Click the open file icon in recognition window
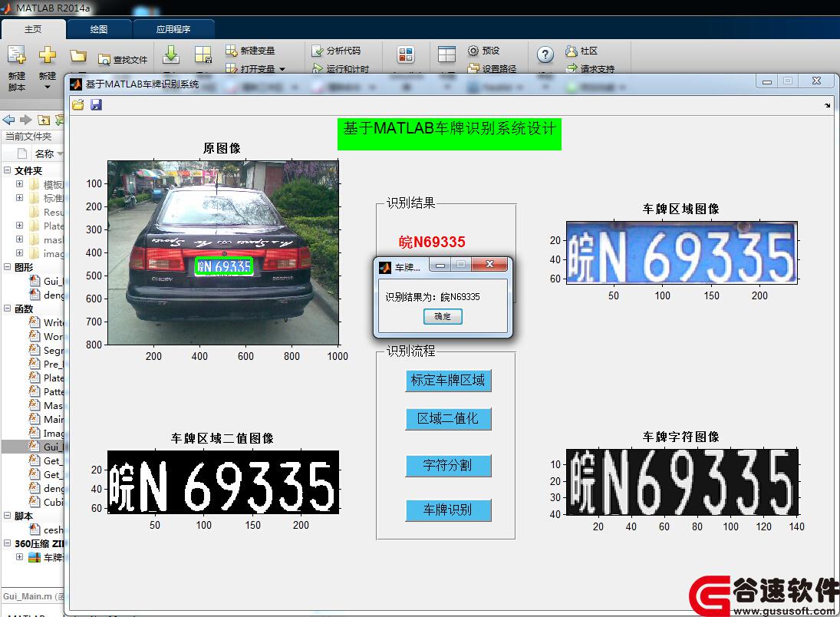Viewport: 840px width, 617px height. [x=78, y=104]
